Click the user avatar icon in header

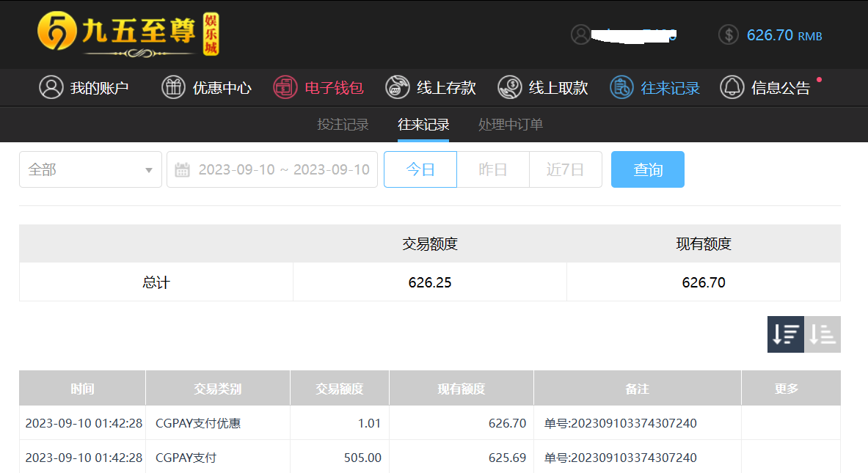(580, 35)
